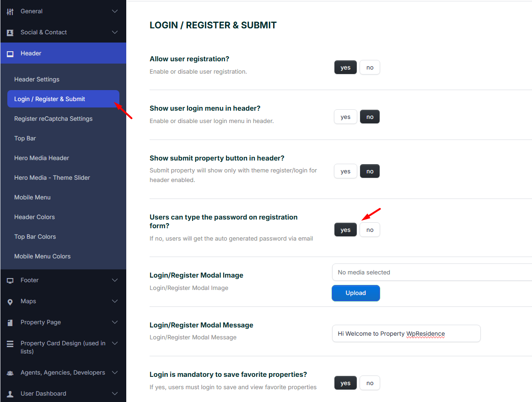Open Register reCaptcha Settings submenu
532x402 pixels.
(53, 119)
